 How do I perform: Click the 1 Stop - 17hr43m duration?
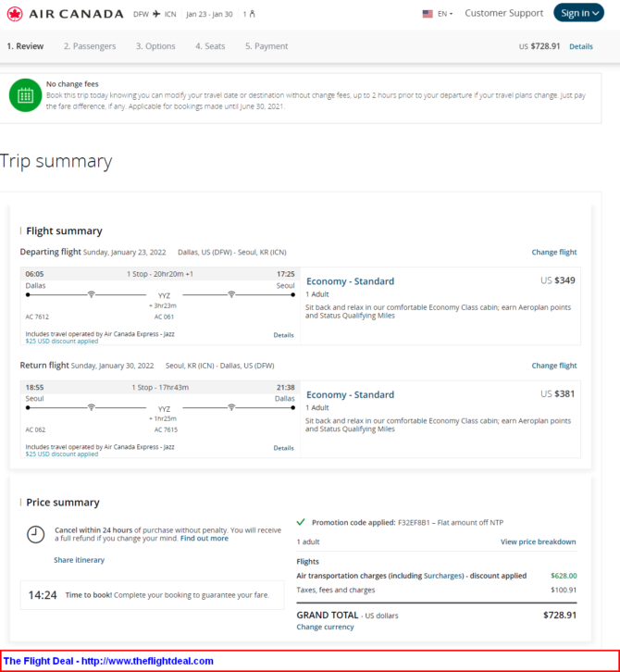pos(160,388)
